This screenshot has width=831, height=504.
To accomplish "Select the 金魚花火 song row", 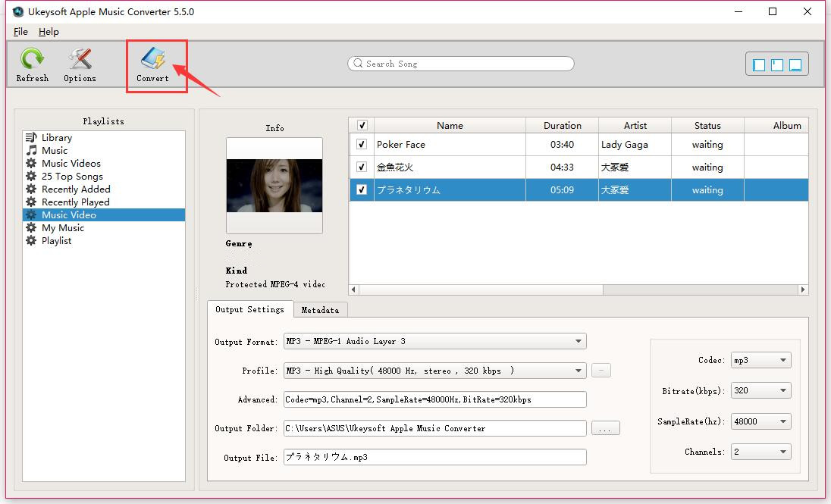I will coord(579,167).
